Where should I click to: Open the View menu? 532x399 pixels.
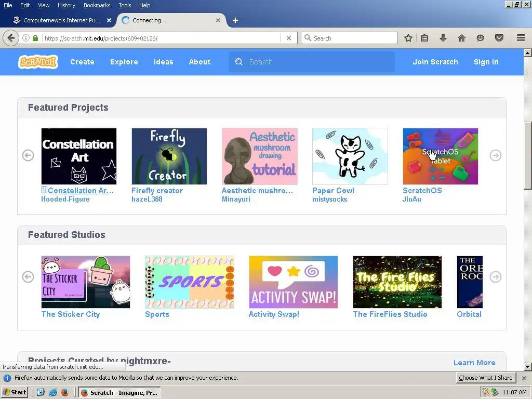click(x=44, y=5)
